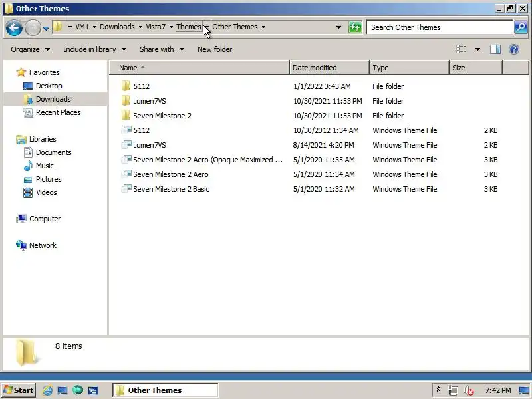Viewport: 532px width, 399px height.
Task: Click the Show desktop quick launch icon
Action: click(63, 390)
